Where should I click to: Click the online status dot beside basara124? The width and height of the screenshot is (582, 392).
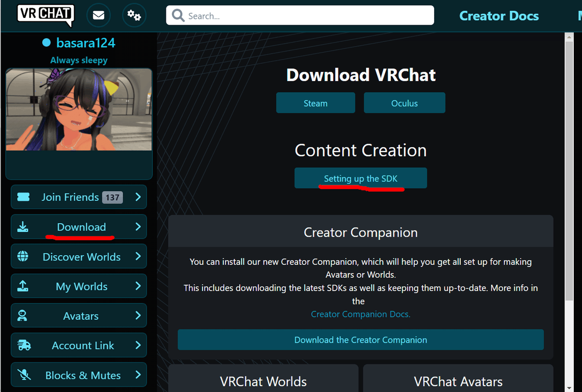[x=47, y=43]
